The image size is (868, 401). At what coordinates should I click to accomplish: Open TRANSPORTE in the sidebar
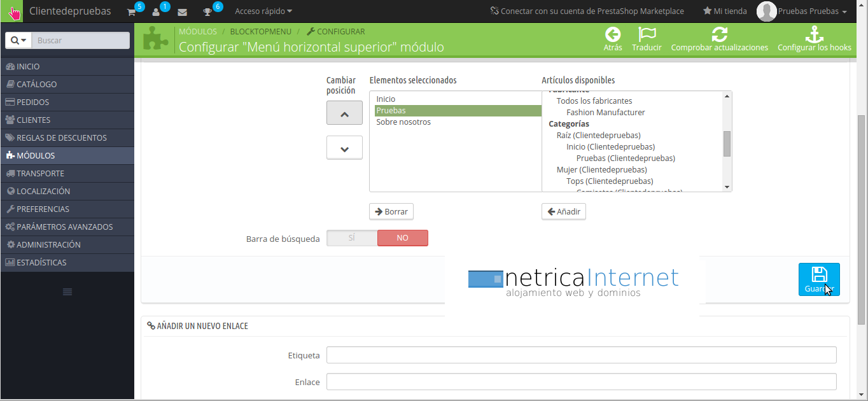pos(67,173)
